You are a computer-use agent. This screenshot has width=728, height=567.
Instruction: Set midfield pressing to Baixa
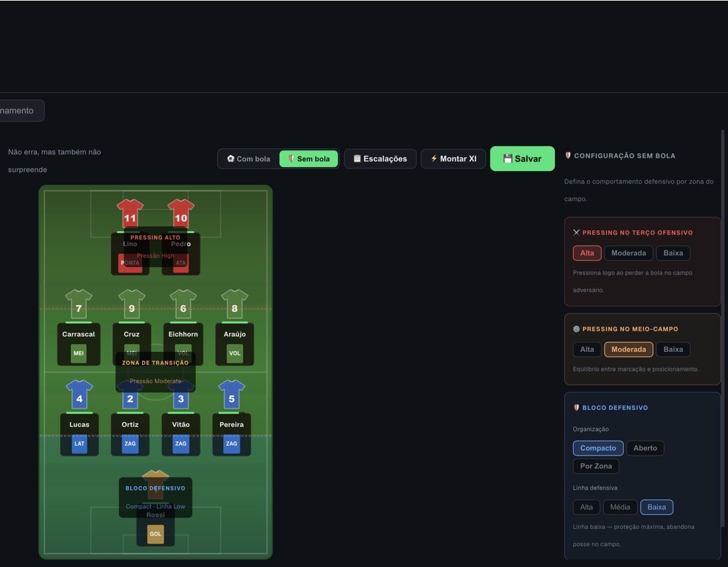pos(673,349)
